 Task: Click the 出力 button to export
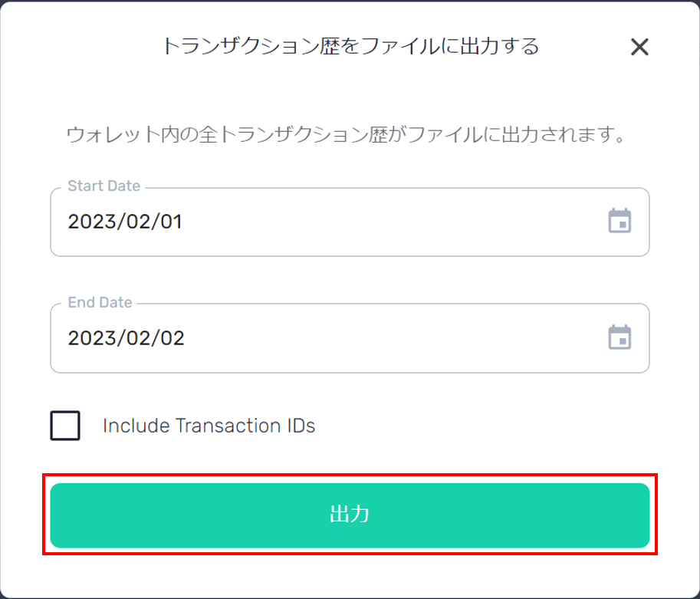(350, 515)
